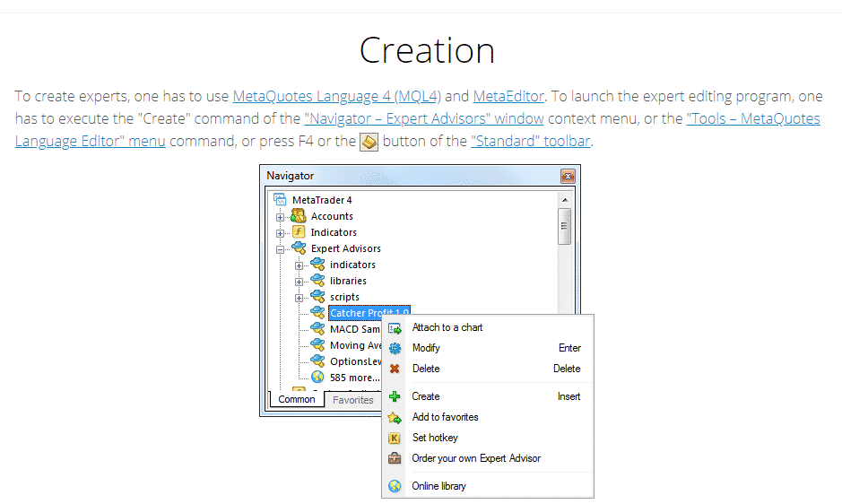This screenshot has height=504, width=842.
Task: Click the Catcher Profit expert icon
Action: click(318, 312)
